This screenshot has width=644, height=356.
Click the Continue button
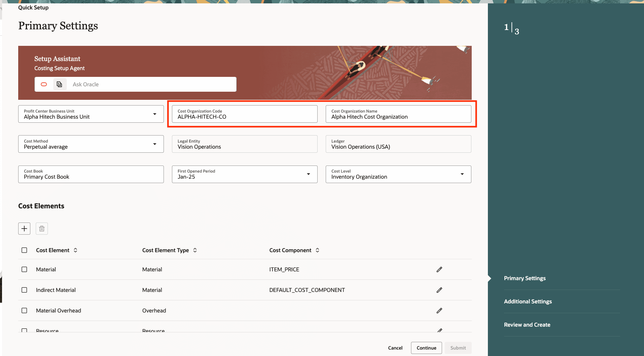426,348
